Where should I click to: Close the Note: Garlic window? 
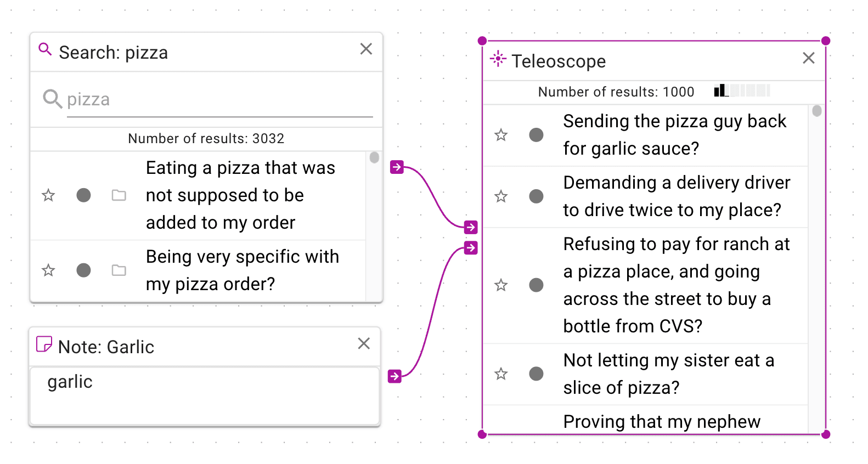pyautogui.click(x=364, y=344)
